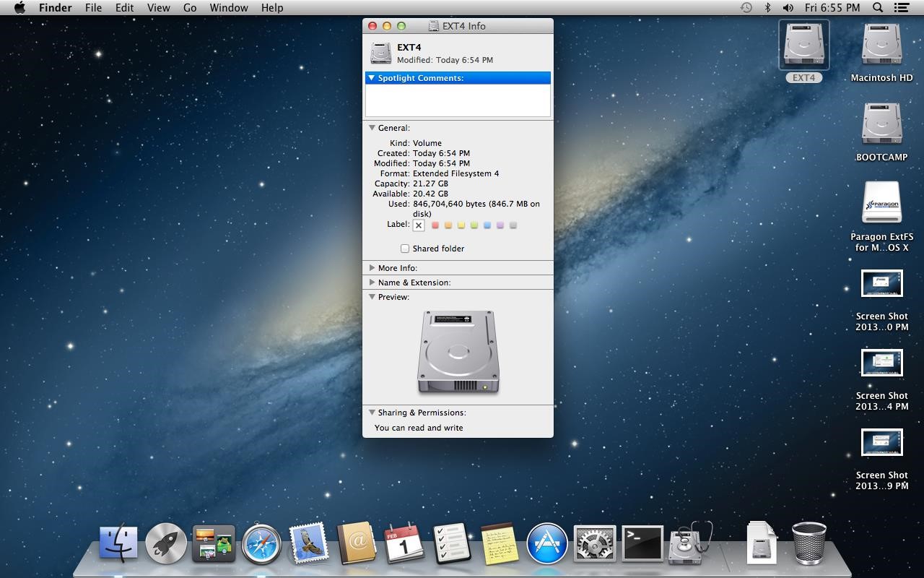Launch Safari from the Dock

[261, 543]
